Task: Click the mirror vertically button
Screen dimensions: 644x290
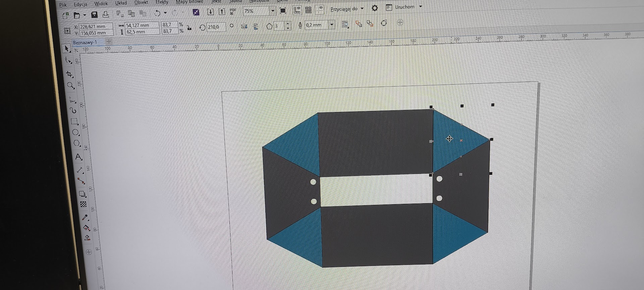Action: [x=256, y=26]
